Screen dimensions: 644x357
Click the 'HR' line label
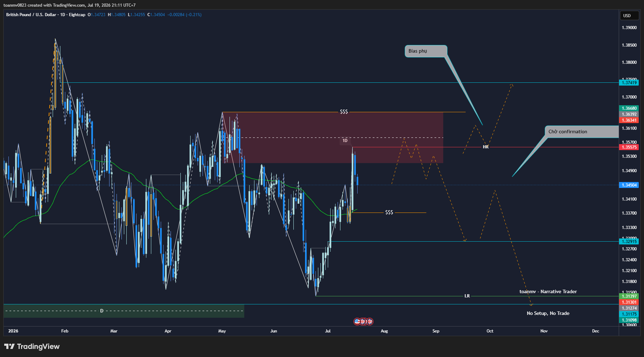485,147
